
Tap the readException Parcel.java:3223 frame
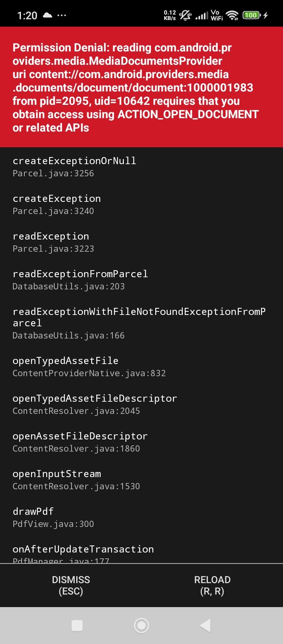point(53,242)
